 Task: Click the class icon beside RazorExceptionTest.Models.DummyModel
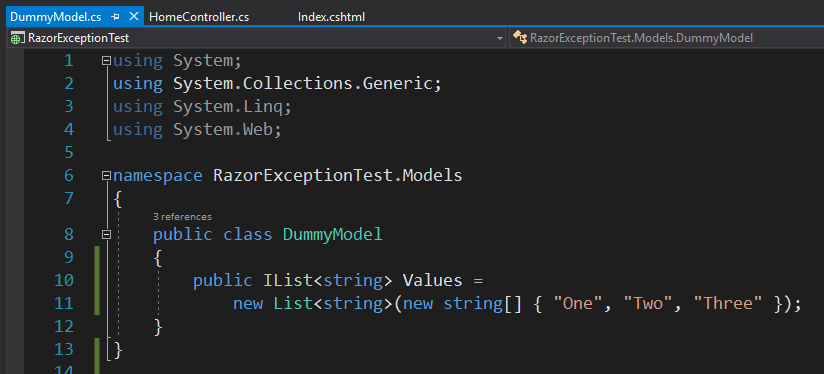(520, 37)
